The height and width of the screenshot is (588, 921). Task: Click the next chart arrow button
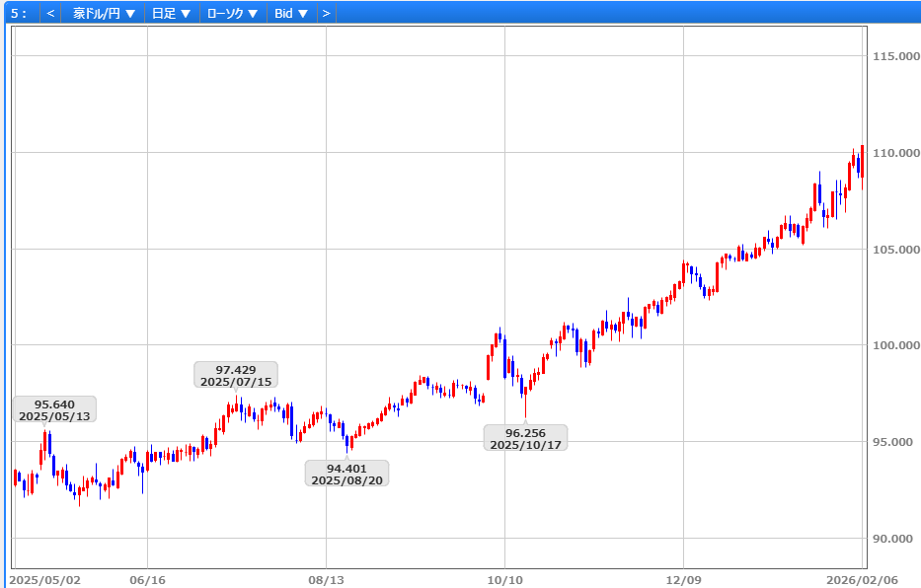326,14
